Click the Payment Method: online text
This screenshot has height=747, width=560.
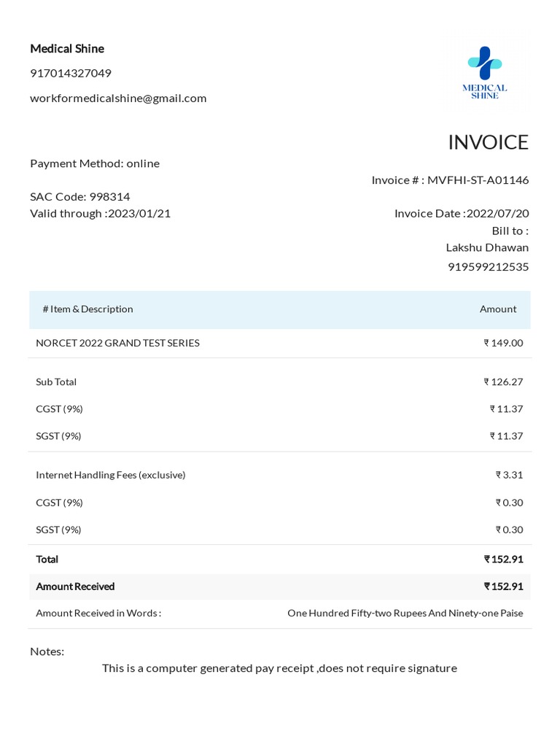point(95,163)
